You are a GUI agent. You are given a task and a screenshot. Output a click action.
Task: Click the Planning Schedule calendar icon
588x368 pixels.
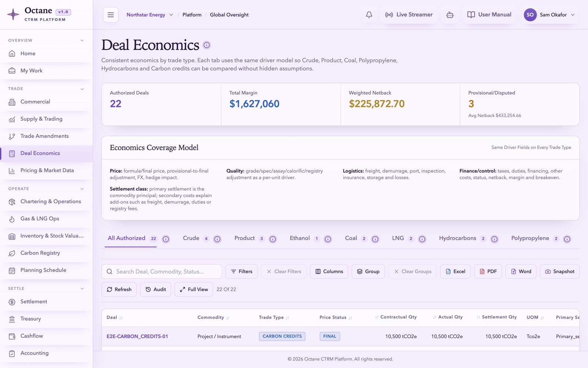tap(12, 270)
